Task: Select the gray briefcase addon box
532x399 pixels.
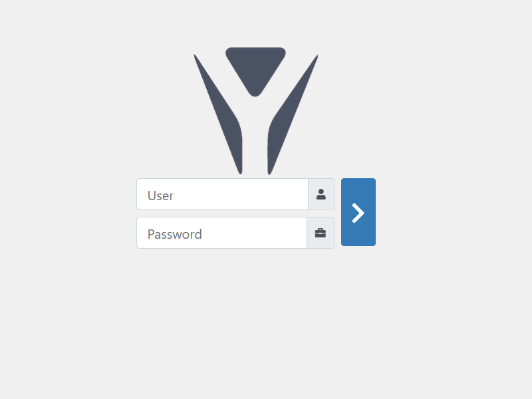Action: pos(321,233)
